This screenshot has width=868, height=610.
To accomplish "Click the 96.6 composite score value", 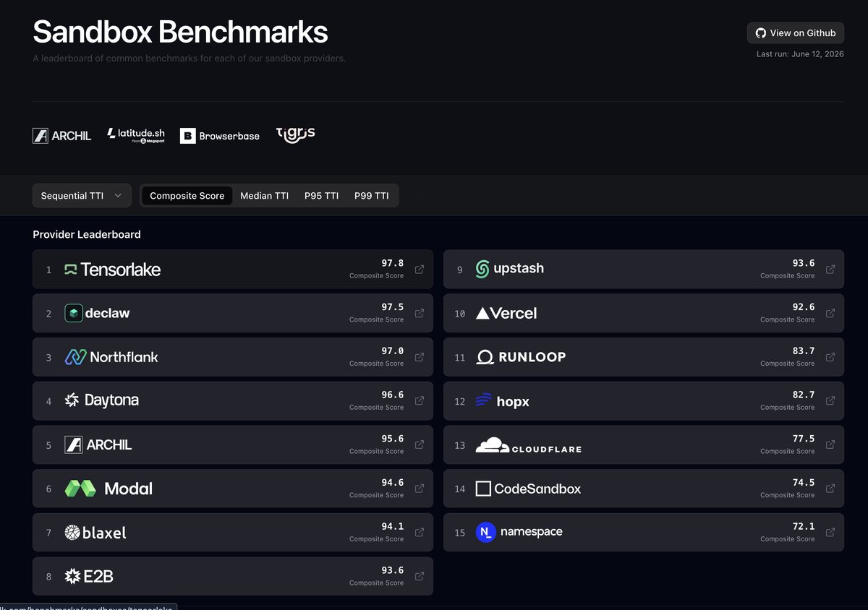I will [x=393, y=395].
